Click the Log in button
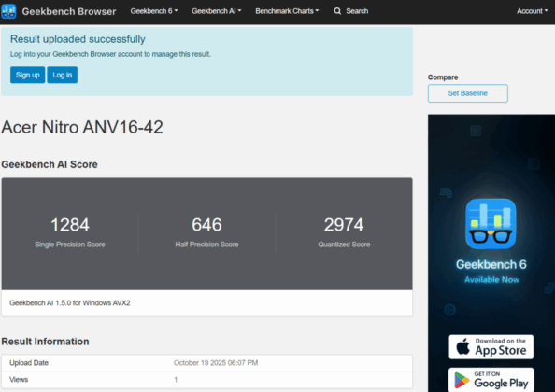This screenshot has height=392, width=555. coord(63,75)
